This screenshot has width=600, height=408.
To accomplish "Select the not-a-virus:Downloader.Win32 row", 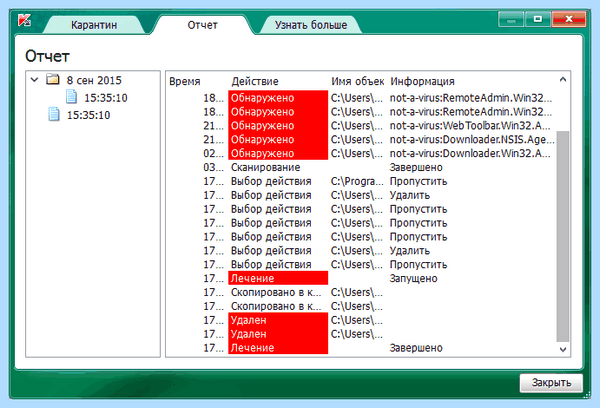I will 362,153.
